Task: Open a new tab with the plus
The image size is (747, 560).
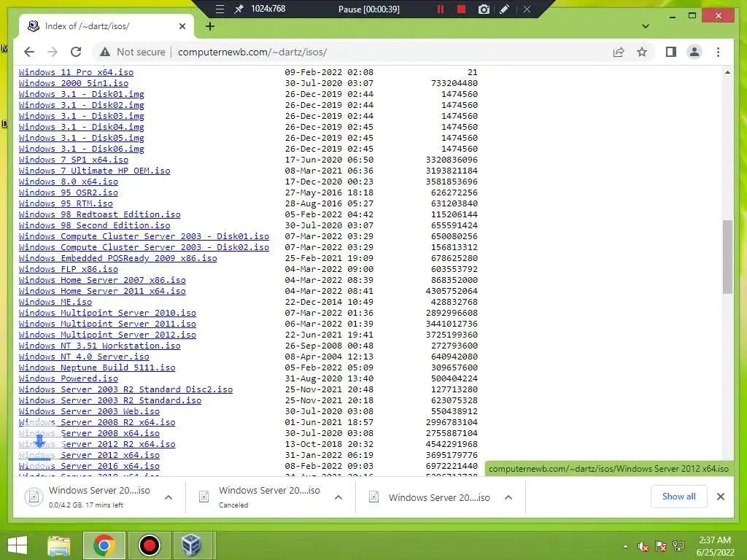Action: (x=210, y=26)
